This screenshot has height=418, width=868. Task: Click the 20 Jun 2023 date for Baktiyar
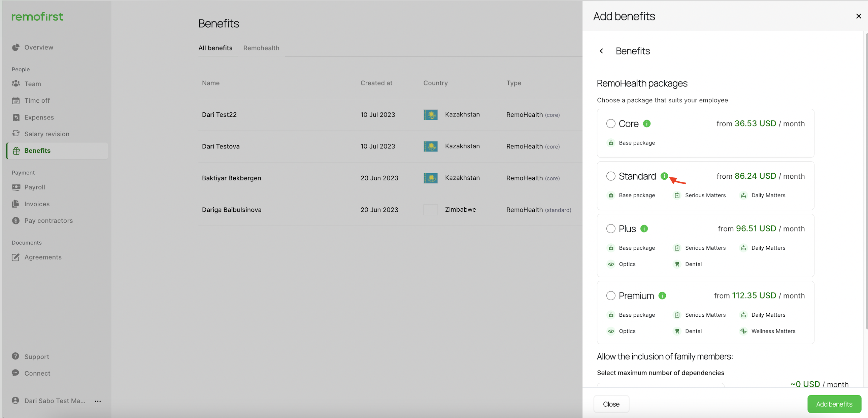click(x=379, y=178)
